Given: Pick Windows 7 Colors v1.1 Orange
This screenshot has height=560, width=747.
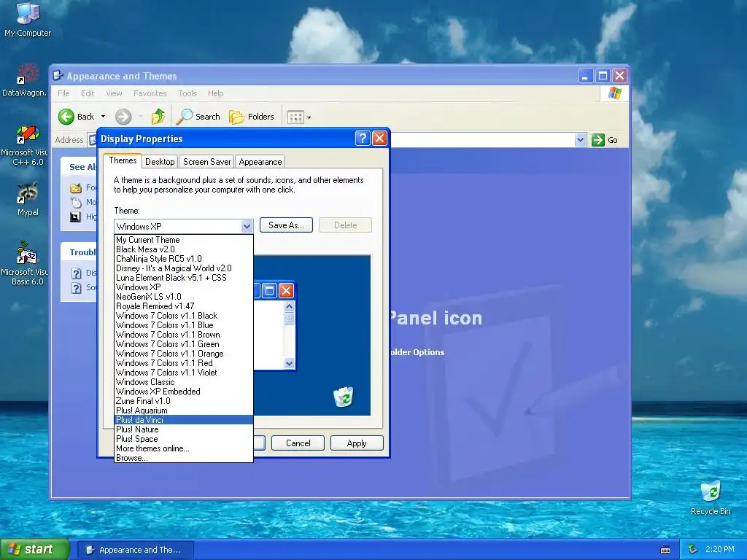Looking at the screenshot, I should pos(184,354).
